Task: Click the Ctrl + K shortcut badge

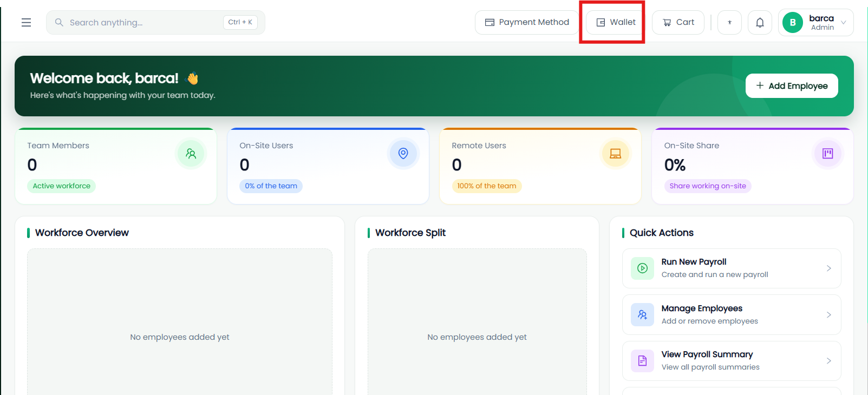Action: pos(240,22)
